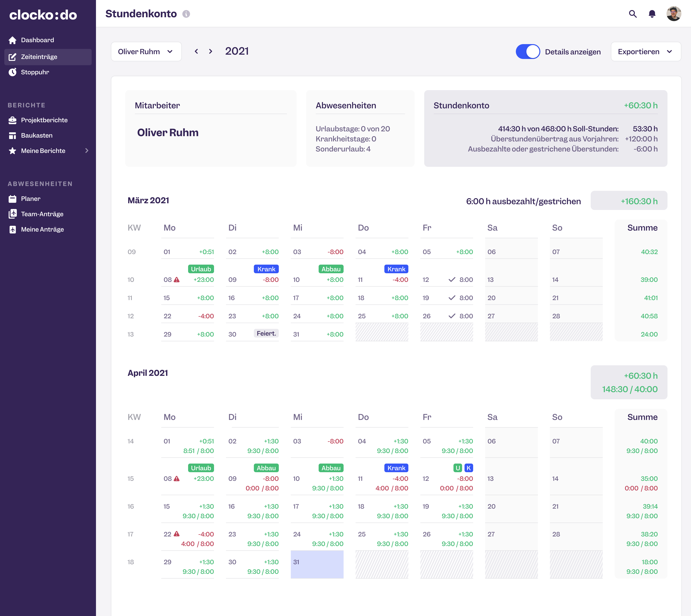Navigate to the next year with the arrow
This screenshot has height=616, width=691.
(211, 51)
